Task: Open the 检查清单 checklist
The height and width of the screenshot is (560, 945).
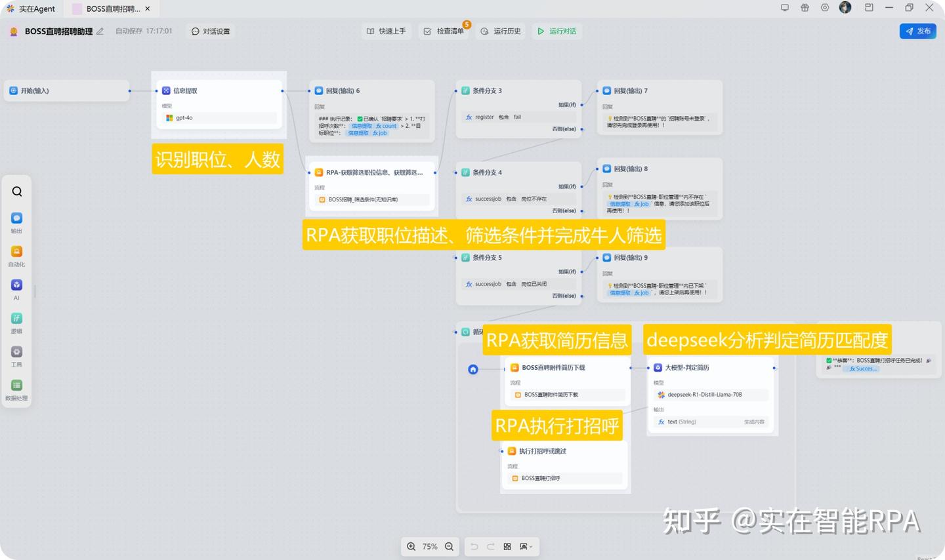Action: (444, 31)
